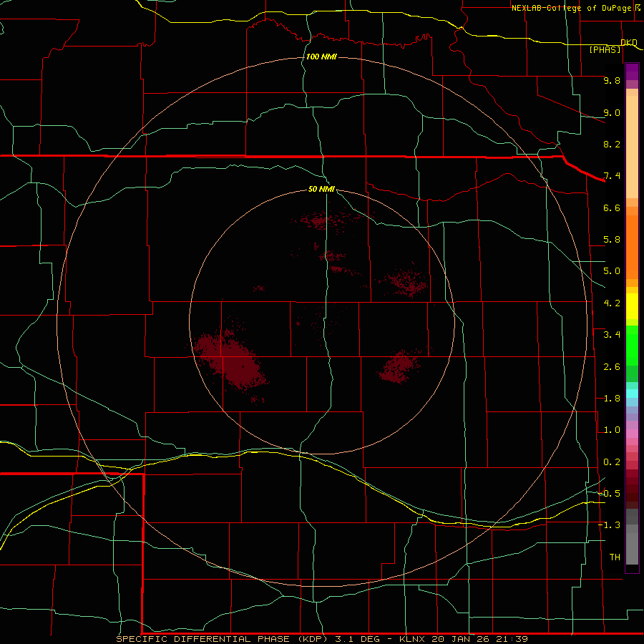Click the 5.0 color scale value

coord(612,271)
